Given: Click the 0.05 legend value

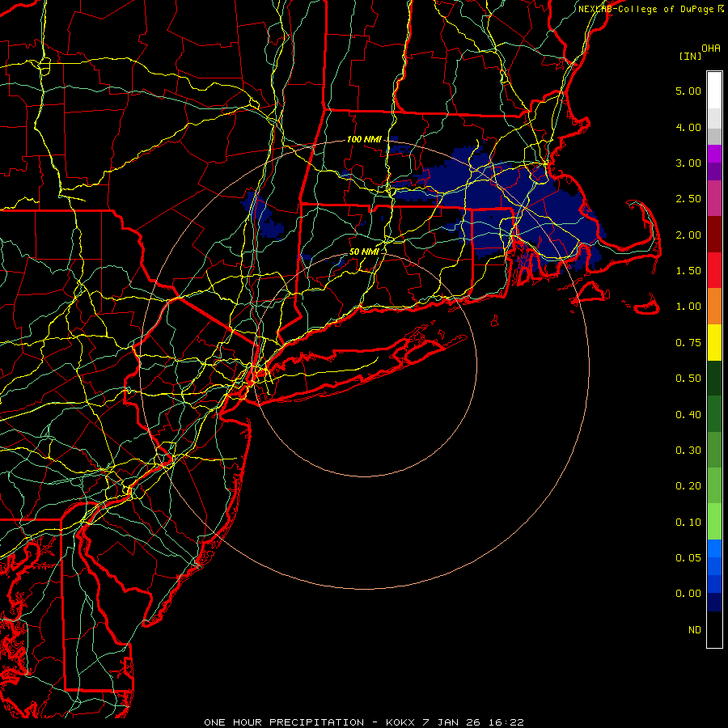Looking at the screenshot, I should coord(688,558).
